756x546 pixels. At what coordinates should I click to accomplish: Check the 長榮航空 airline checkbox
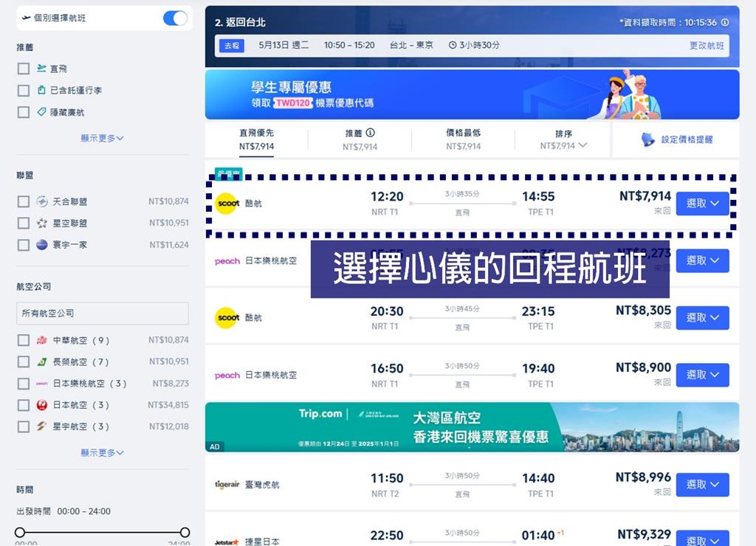point(23,362)
